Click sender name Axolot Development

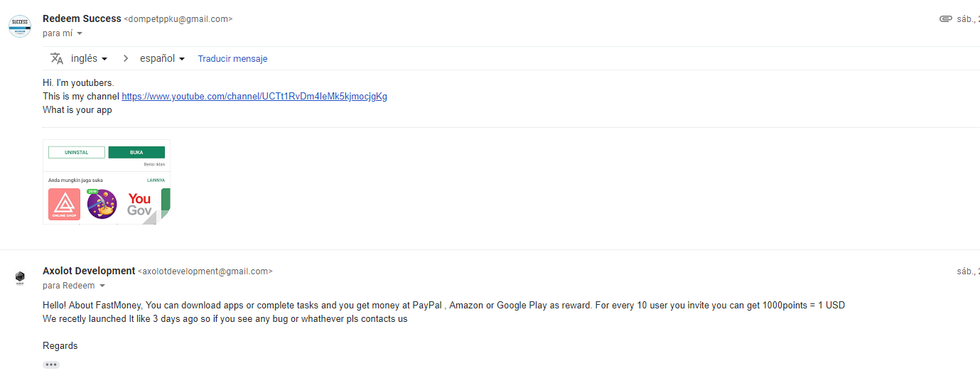pyautogui.click(x=89, y=271)
